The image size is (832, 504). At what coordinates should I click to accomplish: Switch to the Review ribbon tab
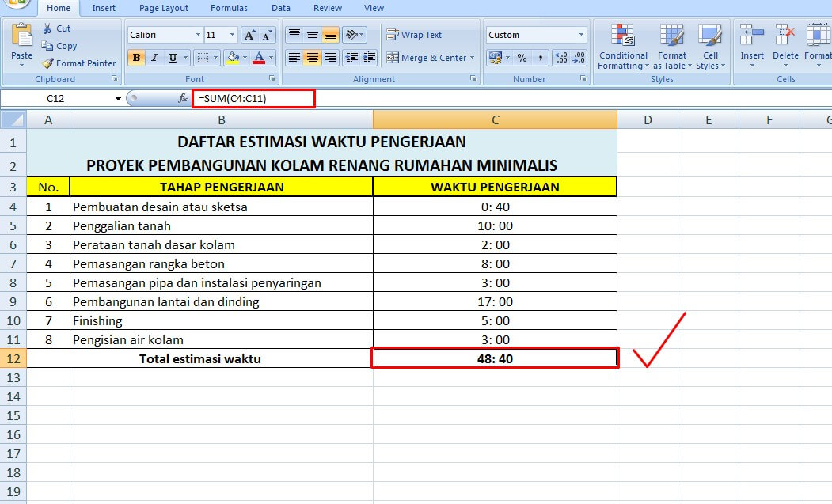pyautogui.click(x=329, y=8)
